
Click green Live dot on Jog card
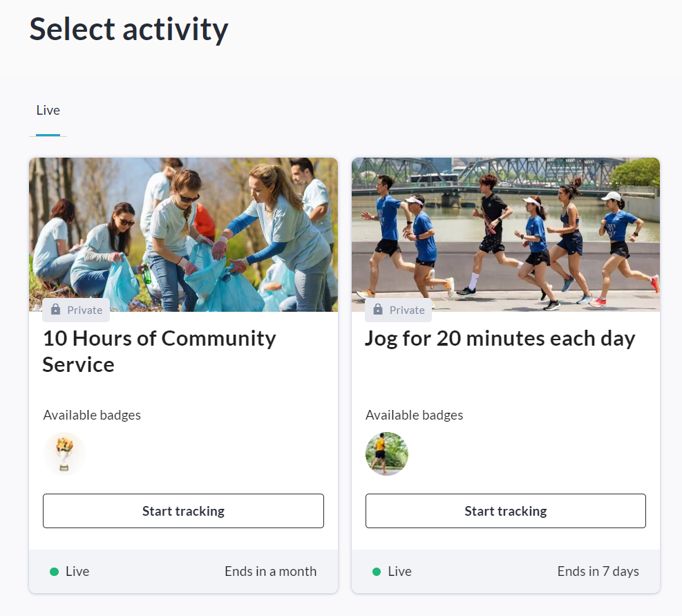click(x=377, y=572)
